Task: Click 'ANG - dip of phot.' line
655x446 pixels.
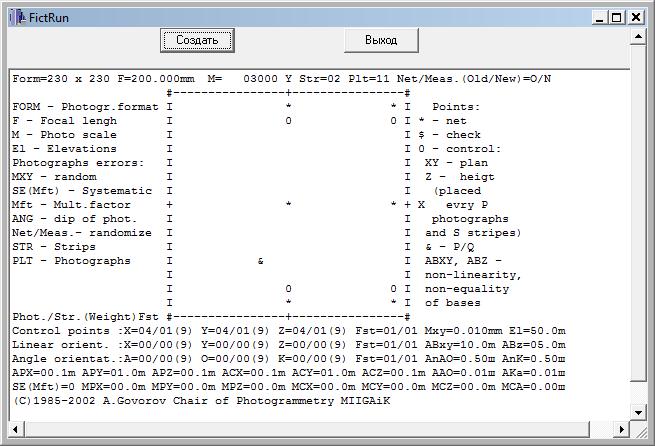Action: point(75,219)
